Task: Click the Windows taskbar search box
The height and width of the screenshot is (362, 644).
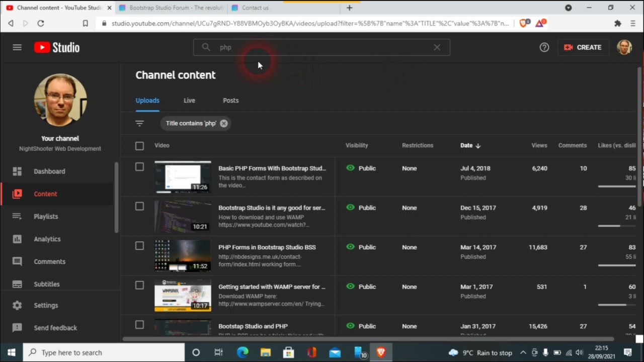Action: tap(104, 352)
